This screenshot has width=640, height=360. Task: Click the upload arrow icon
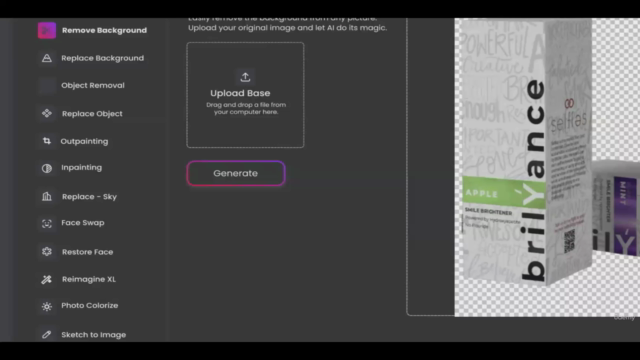[x=245, y=77]
